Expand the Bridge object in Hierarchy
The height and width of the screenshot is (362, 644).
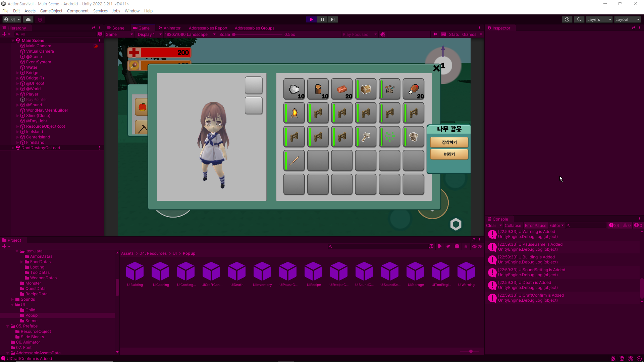[17, 73]
